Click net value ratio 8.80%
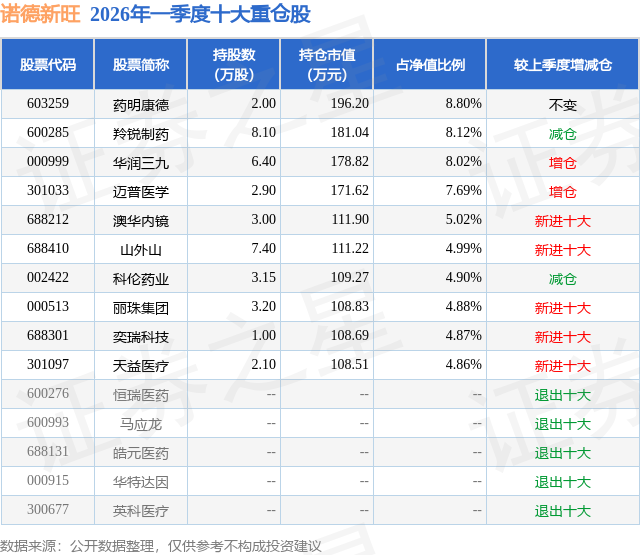The image size is (640, 555). coord(463,103)
